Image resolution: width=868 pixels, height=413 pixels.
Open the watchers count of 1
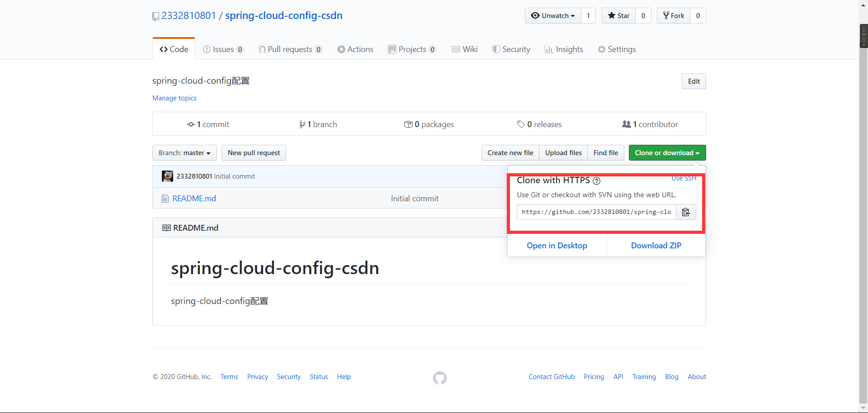(x=588, y=16)
